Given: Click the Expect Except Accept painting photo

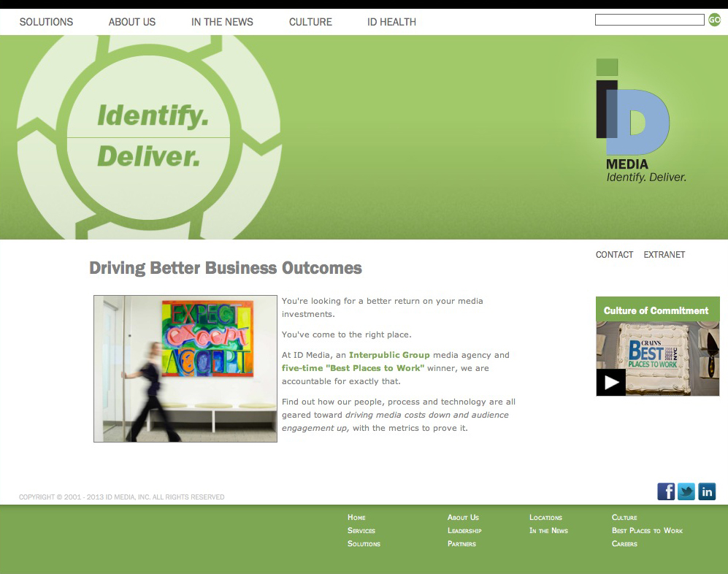Looking at the screenshot, I should (185, 369).
